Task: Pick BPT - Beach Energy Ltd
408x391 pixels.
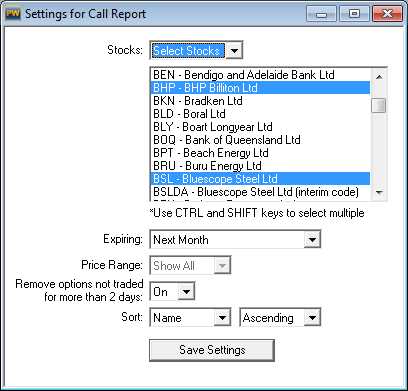Action: pos(260,153)
